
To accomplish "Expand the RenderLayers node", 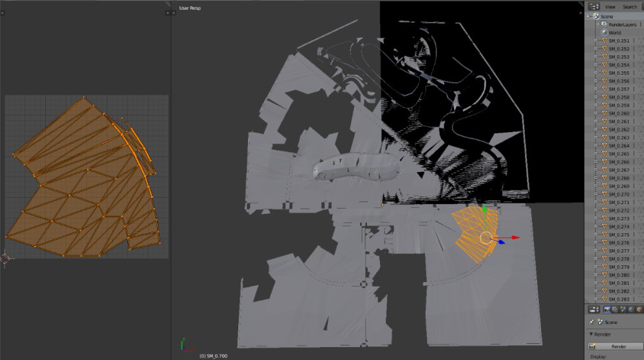I will 598,24.
